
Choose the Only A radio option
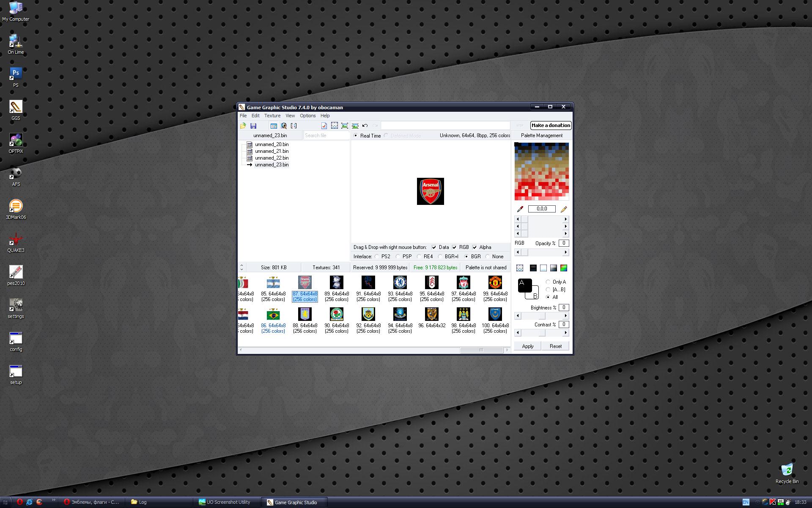(x=548, y=282)
